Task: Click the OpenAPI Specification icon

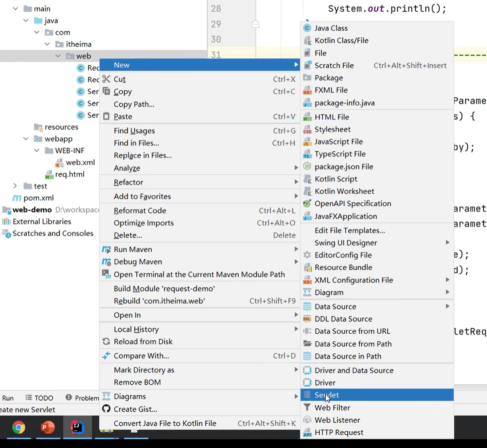Action: tap(307, 203)
